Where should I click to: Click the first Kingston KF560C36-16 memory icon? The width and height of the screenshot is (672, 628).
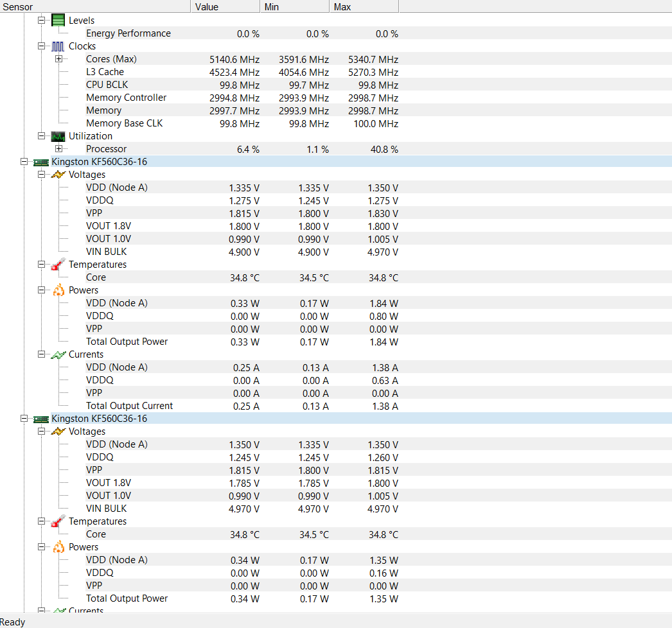(40, 161)
